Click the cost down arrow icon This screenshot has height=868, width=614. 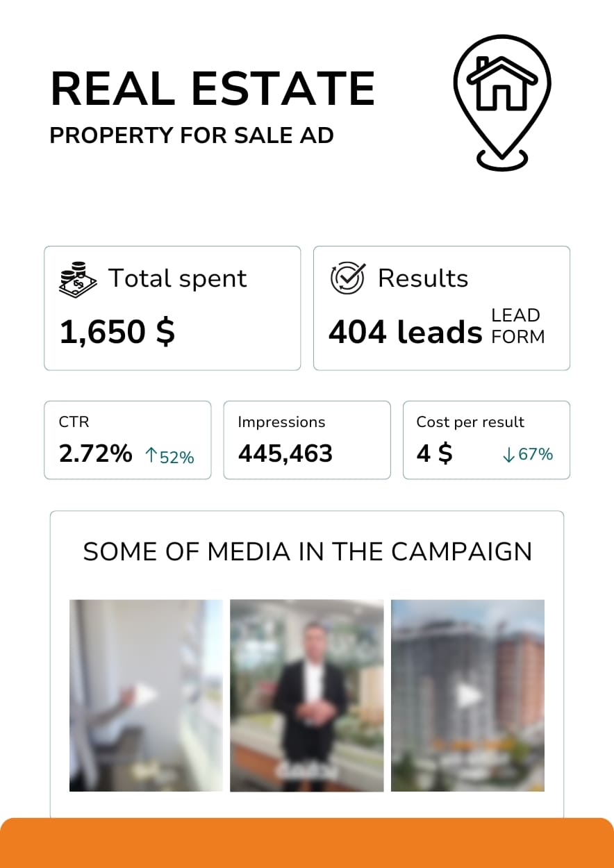508,455
